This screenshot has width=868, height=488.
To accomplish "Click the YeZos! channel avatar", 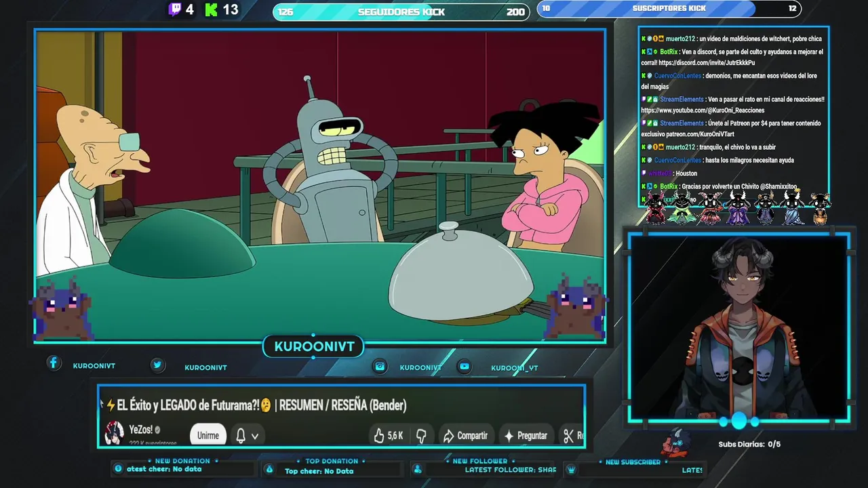I will coord(114,432).
